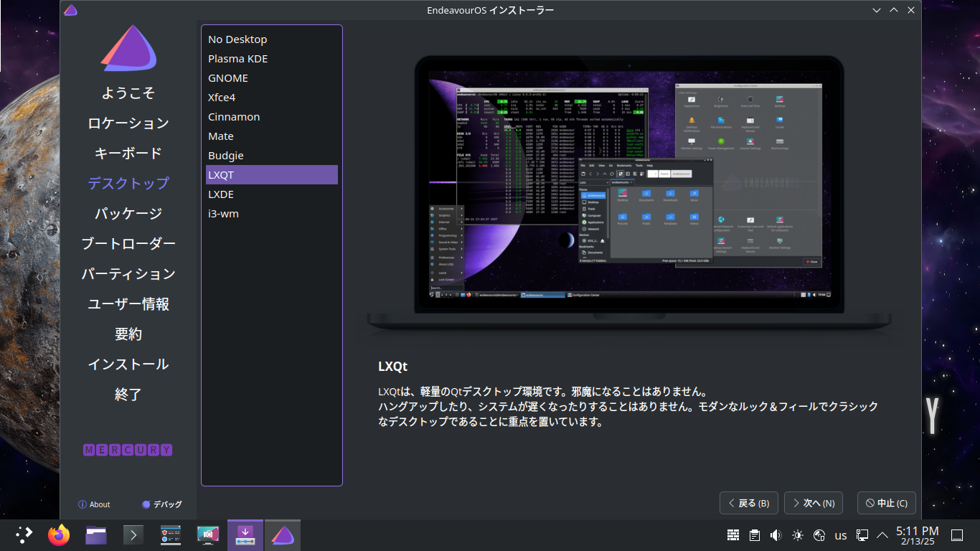Click the 要約 step in sidebar

[x=128, y=334]
